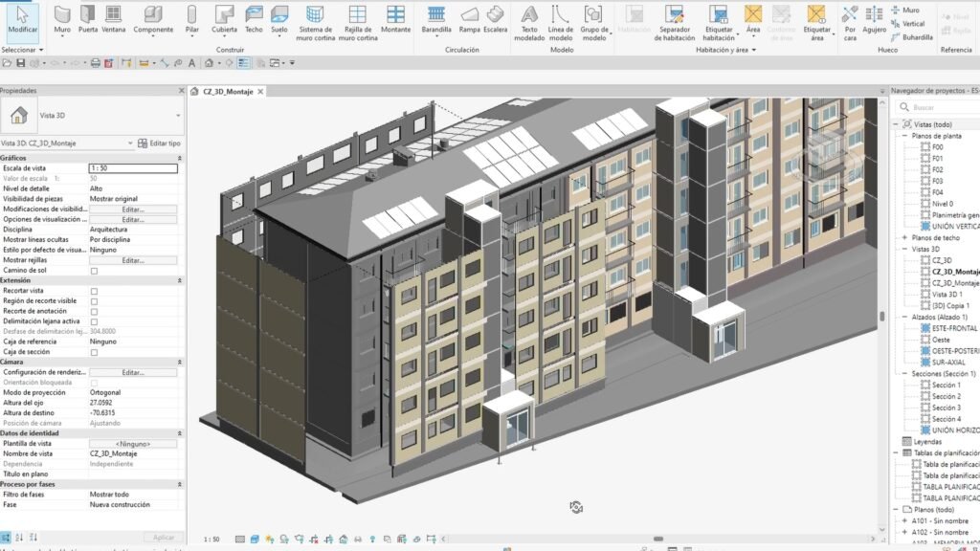Click the Escala de vista input field
This screenshot has width=980, height=551.
(133, 168)
